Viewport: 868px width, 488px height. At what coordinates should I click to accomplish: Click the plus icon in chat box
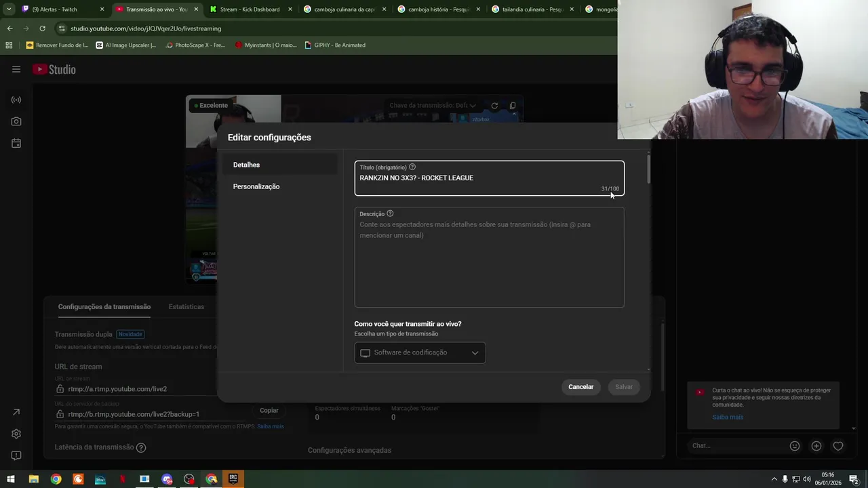click(x=816, y=446)
